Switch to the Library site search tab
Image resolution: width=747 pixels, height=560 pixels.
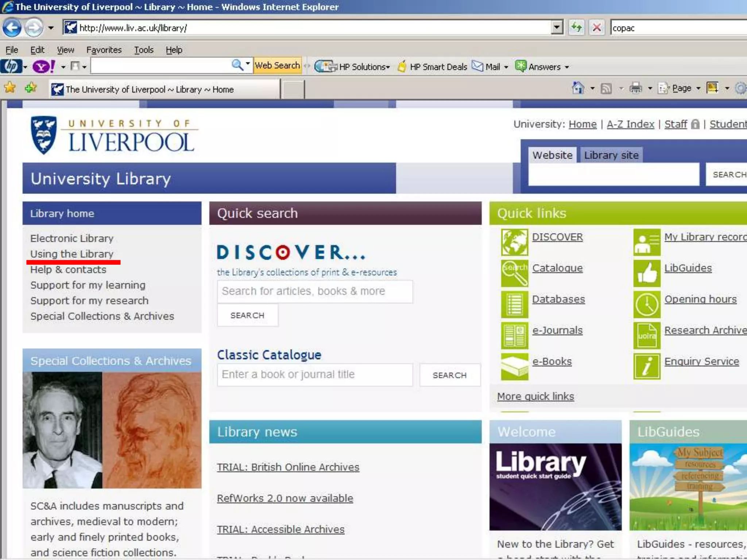[611, 155]
